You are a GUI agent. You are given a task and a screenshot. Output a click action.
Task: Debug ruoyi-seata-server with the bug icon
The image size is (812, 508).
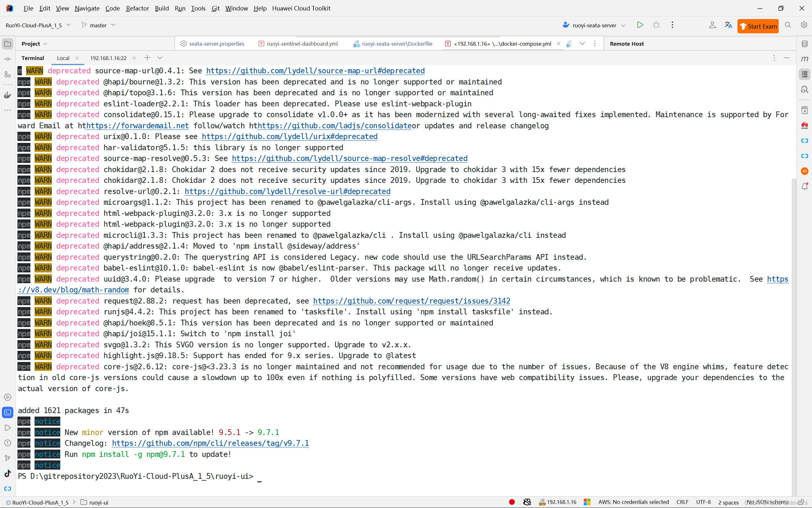pyautogui.click(x=656, y=25)
